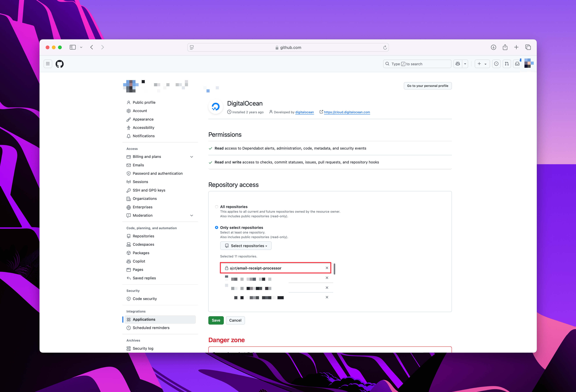Open SSH and GPG keys settings
Image resolution: width=576 pixels, height=392 pixels.
pos(149,190)
